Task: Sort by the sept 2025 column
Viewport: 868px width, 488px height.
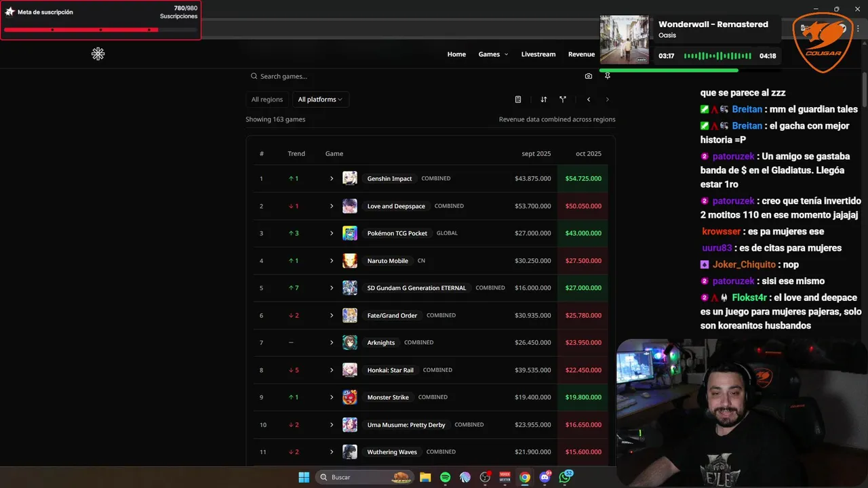Action: (536, 154)
